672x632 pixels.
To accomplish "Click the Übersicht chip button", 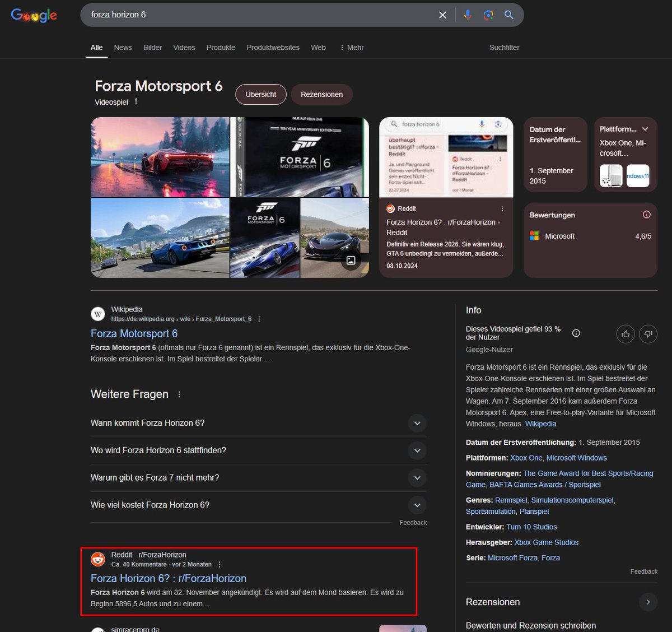I will click(x=261, y=94).
